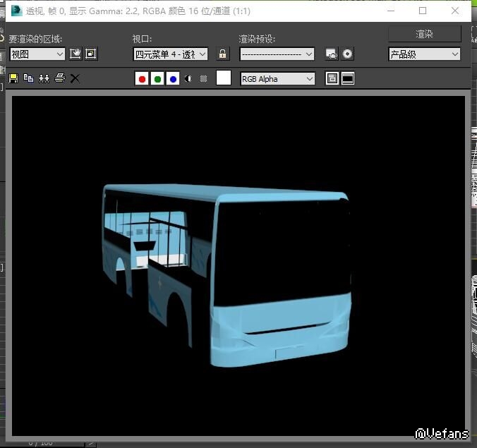Open the Environment and Effects icon
The height and width of the screenshot is (448, 477).
tap(347, 54)
